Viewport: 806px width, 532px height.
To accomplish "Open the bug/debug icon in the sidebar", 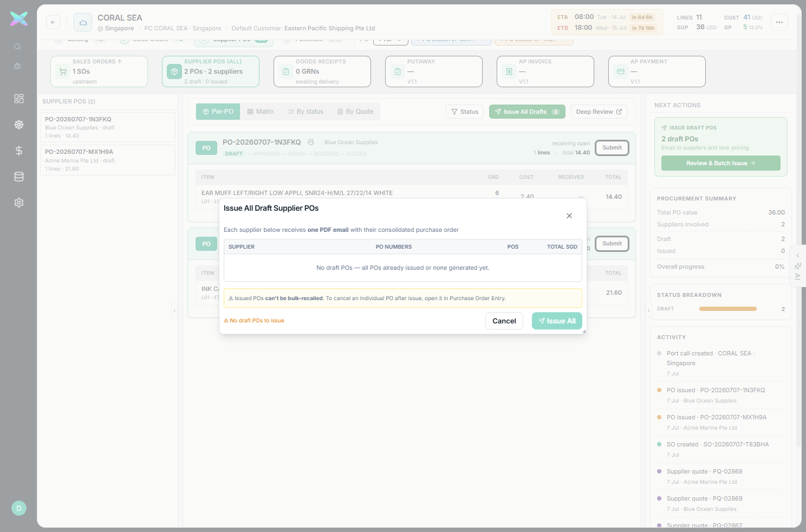I will pyautogui.click(x=17, y=66).
